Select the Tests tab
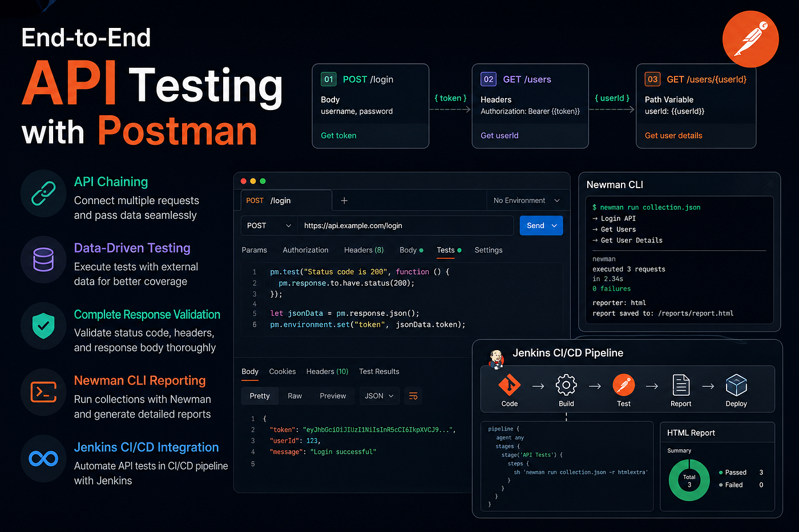Screen dimensions: 799x532 point(449,250)
